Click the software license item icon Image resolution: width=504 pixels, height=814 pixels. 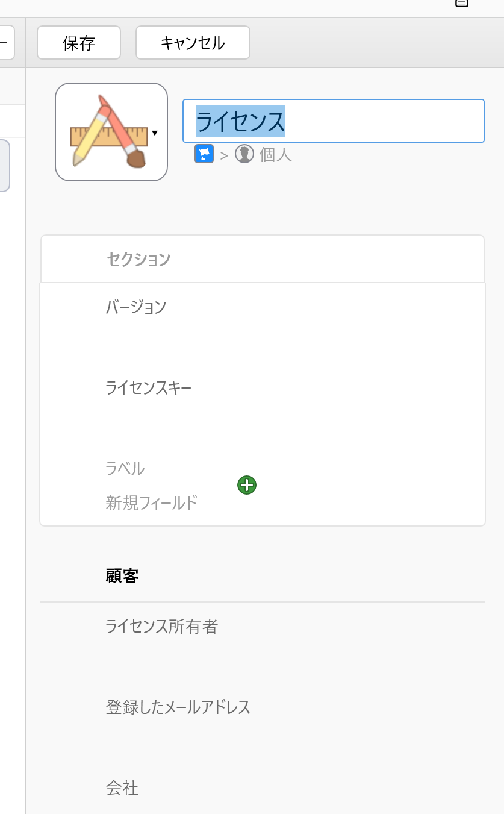tap(108, 131)
